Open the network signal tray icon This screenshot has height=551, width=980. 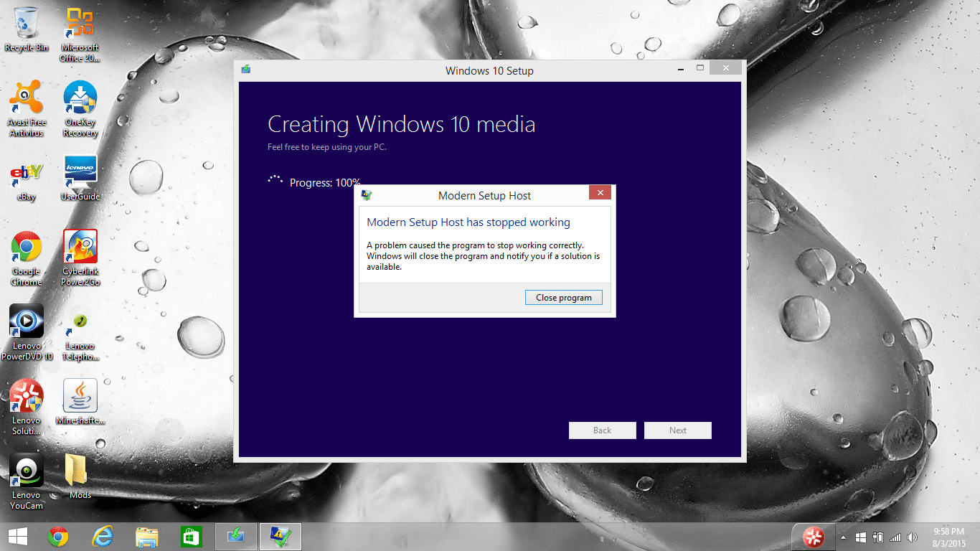click(x=895, y=537)
